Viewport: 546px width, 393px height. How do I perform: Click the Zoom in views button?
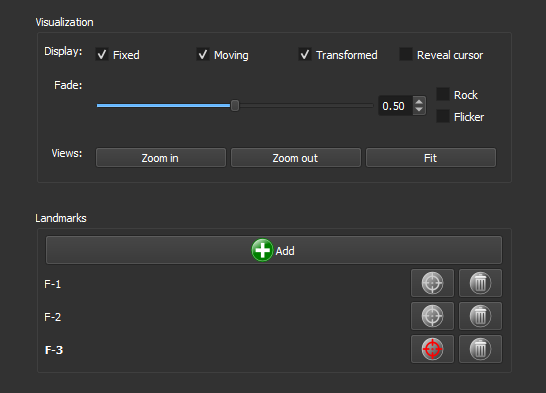pos(161,158)
